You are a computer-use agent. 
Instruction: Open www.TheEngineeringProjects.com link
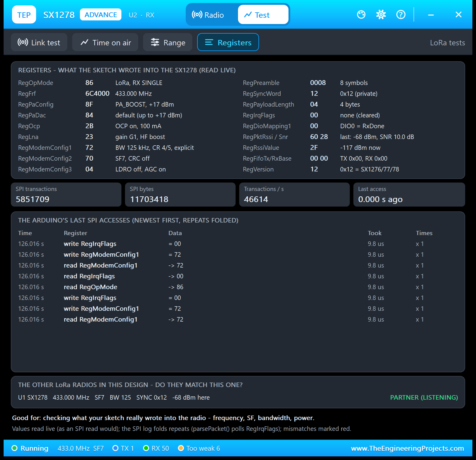click(x=407, y=448)
